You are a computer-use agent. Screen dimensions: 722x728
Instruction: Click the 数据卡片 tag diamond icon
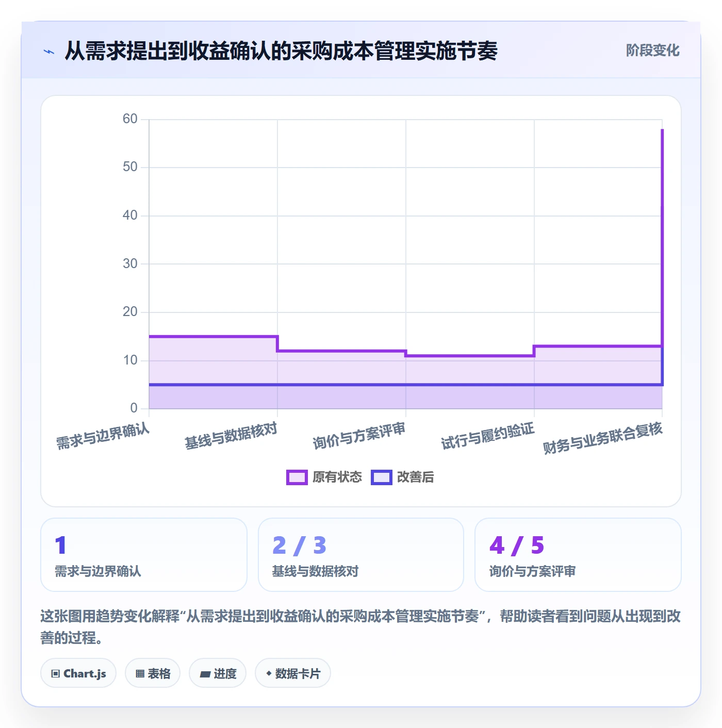(269, 673)
